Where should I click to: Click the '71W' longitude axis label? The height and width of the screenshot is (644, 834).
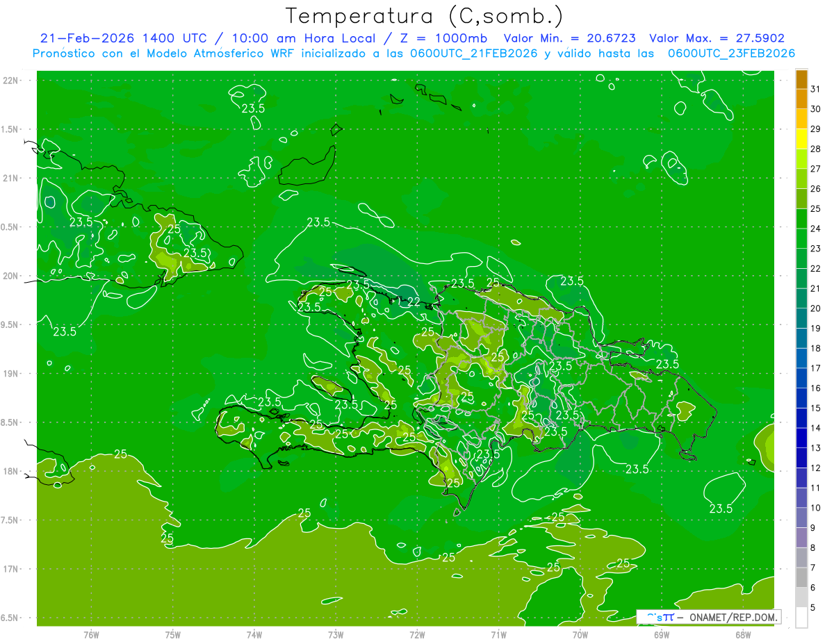(x=498, y=634)
